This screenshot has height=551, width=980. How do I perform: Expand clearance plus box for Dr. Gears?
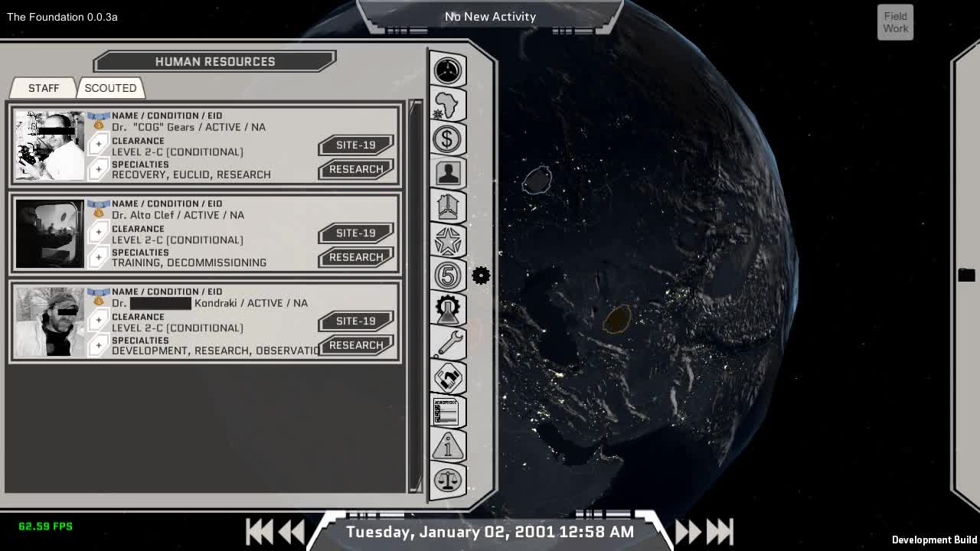click(x=98, y=144)
